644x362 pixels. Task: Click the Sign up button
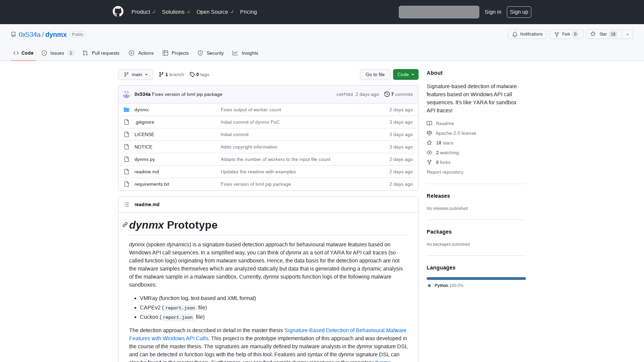pyautogui.click(x=519, y=12)
